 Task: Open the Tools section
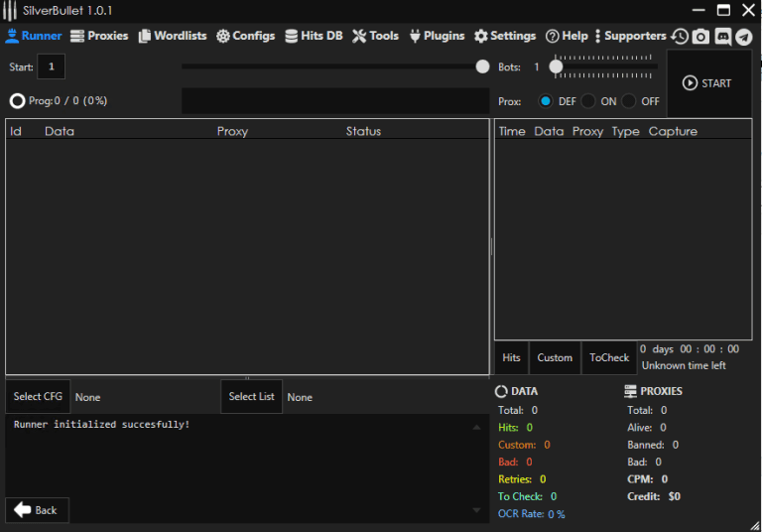[375, 36]
